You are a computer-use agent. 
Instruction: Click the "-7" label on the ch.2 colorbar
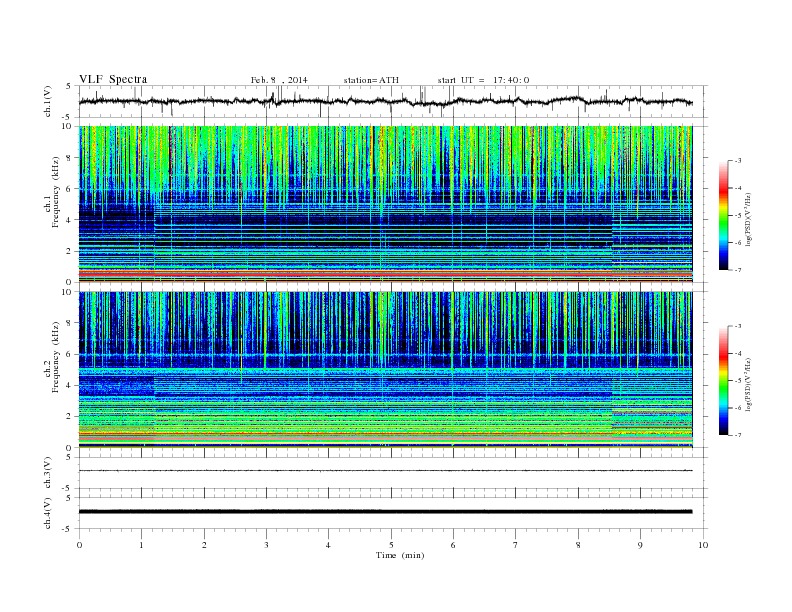tap(737, 435)
